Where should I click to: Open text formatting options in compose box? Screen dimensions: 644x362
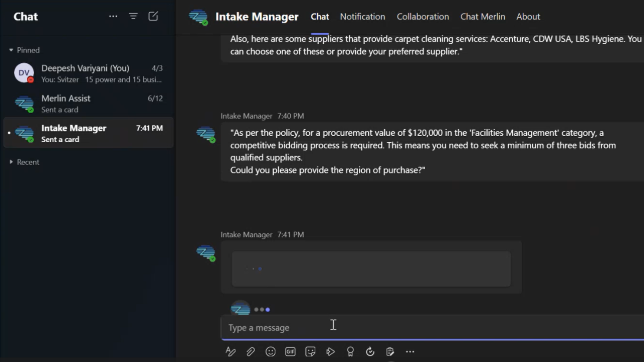[x=230, y=351]
